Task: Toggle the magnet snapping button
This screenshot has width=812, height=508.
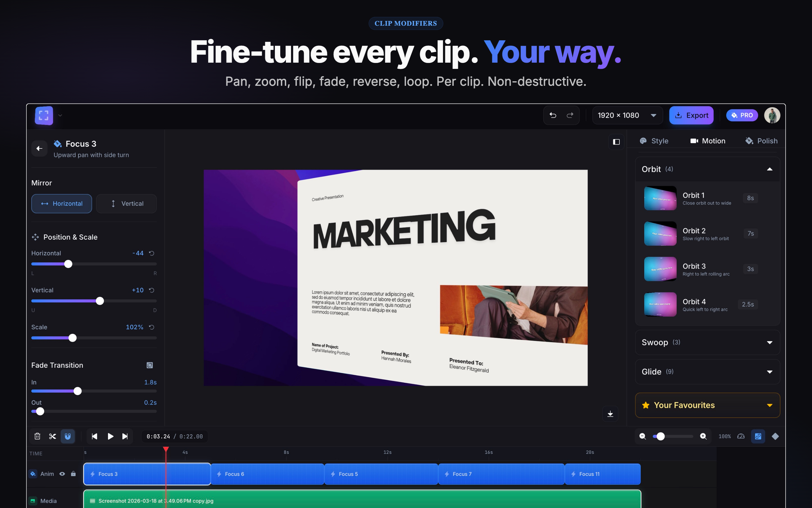Action: click(68, 436)
